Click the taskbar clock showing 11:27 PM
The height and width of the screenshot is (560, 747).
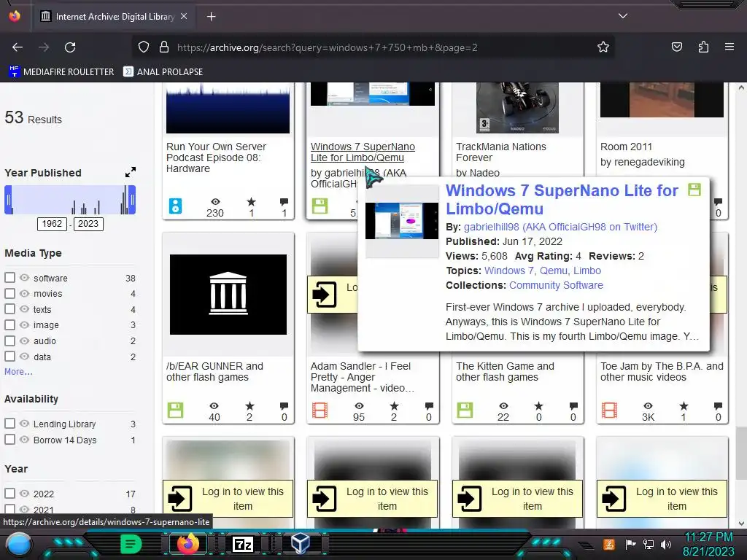708,537
